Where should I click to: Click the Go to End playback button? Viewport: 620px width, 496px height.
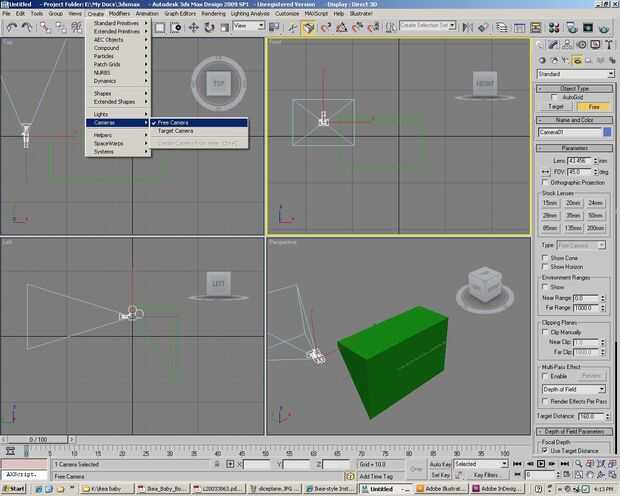pyautogui.click(x=565, y=464)
